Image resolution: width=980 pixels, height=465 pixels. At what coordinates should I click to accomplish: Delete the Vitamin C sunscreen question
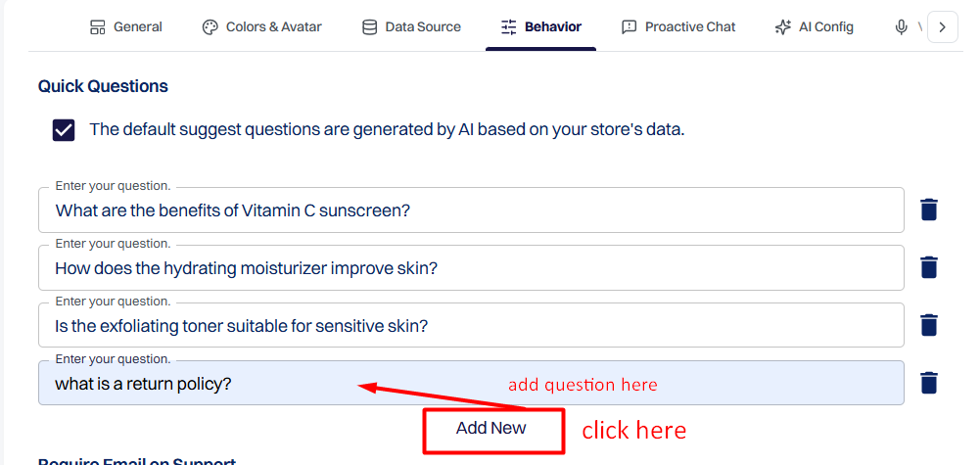tap(929, 209)
